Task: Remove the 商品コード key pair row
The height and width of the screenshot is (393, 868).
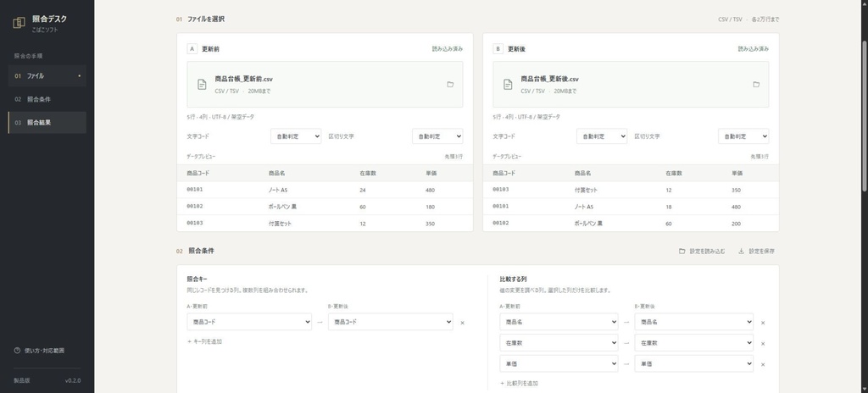Action: pyautogui.click(x=462, y=323)
